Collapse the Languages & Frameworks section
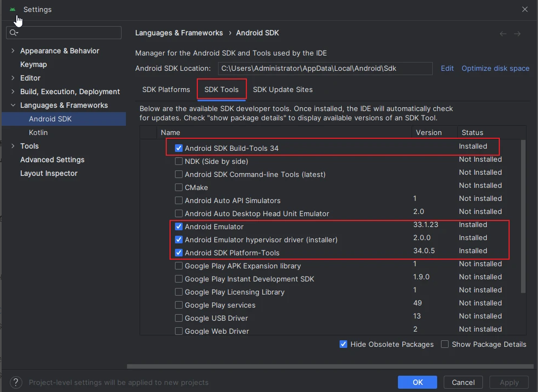538x392 pixels. point(13,105)
